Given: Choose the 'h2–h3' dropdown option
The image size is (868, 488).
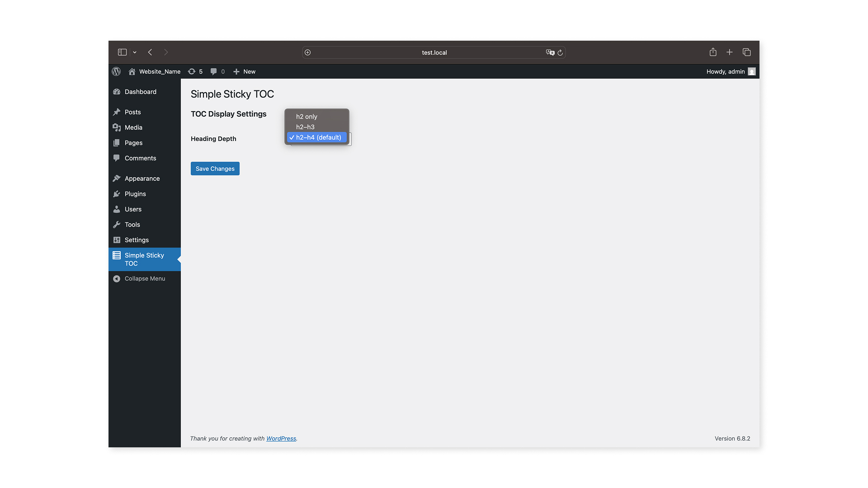Looking at the screenshot, I should [317, 127].
